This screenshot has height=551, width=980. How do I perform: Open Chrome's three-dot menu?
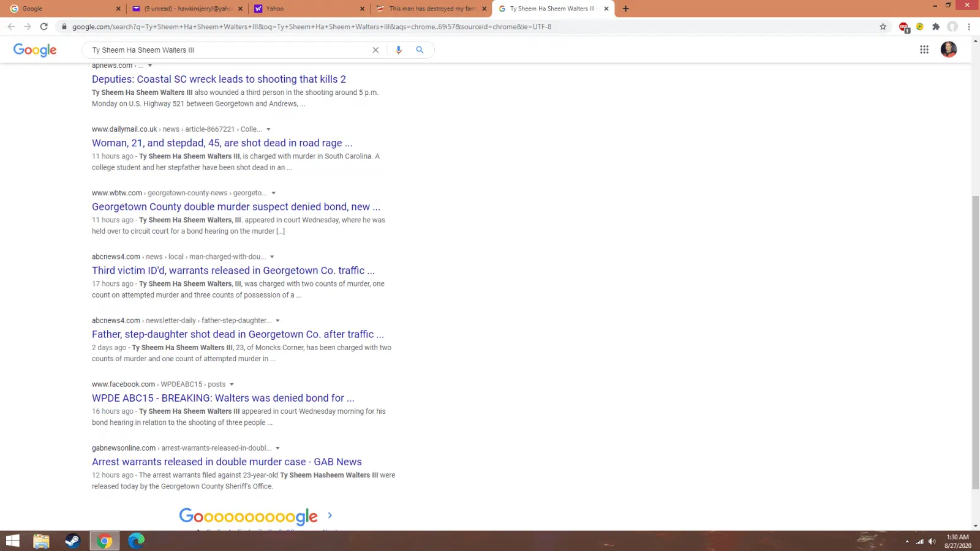[969, 26]
